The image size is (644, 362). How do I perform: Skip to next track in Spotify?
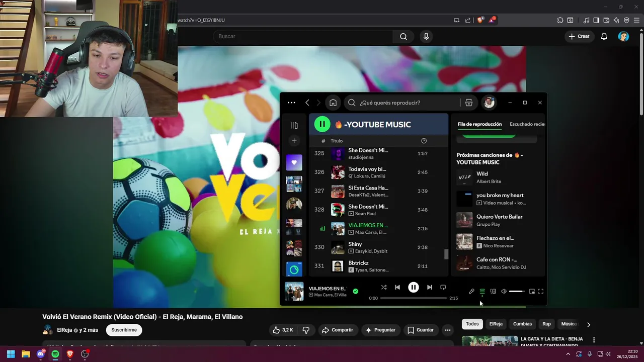429,287
